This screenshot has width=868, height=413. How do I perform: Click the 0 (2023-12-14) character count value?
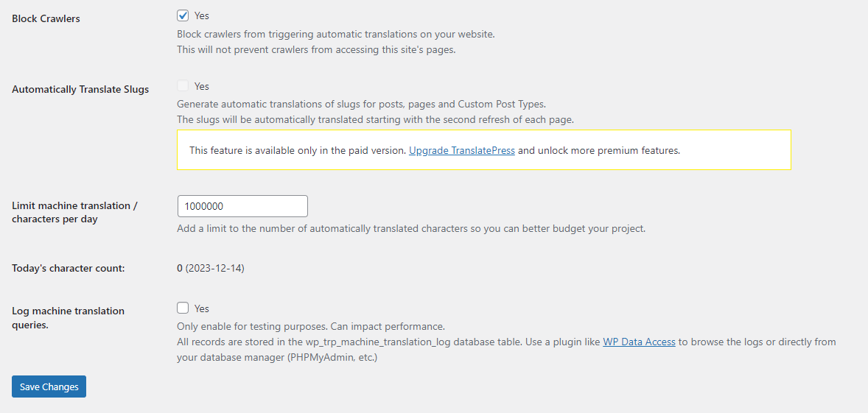[x=211, y=268]
